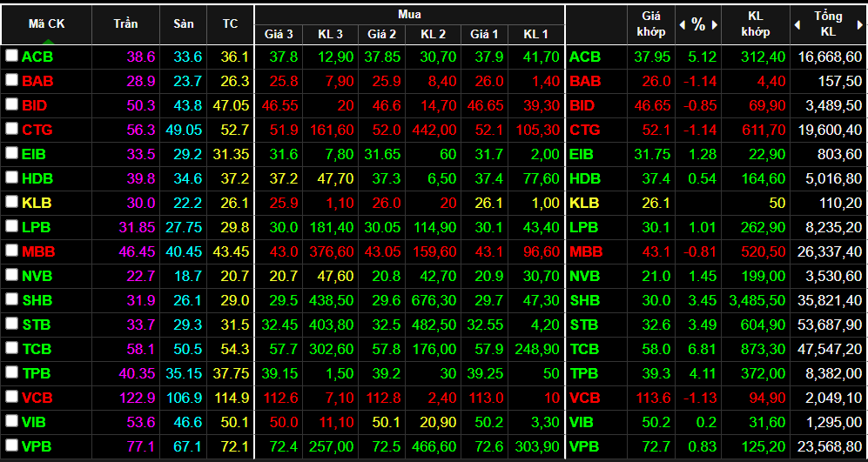Check the box beside MBB ticker
Image resolution: width=868 pixels, height=462 pixels.
[x=11, y=251]
